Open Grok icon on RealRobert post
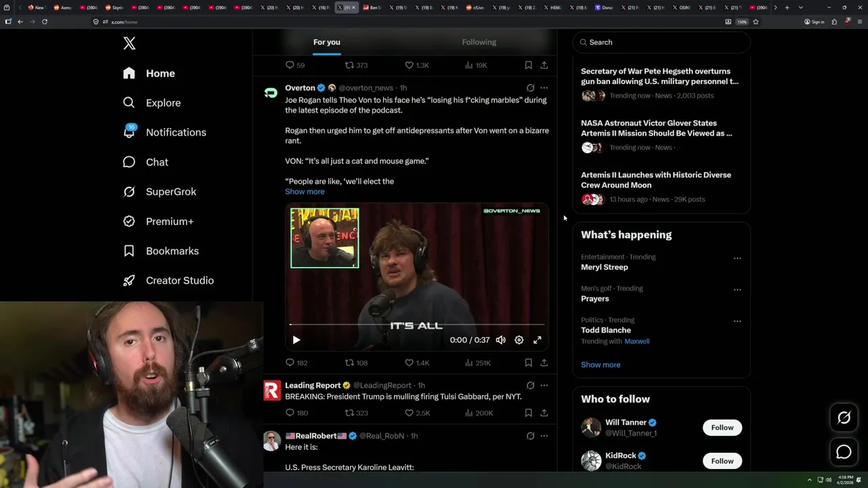 tap(530, 436)
